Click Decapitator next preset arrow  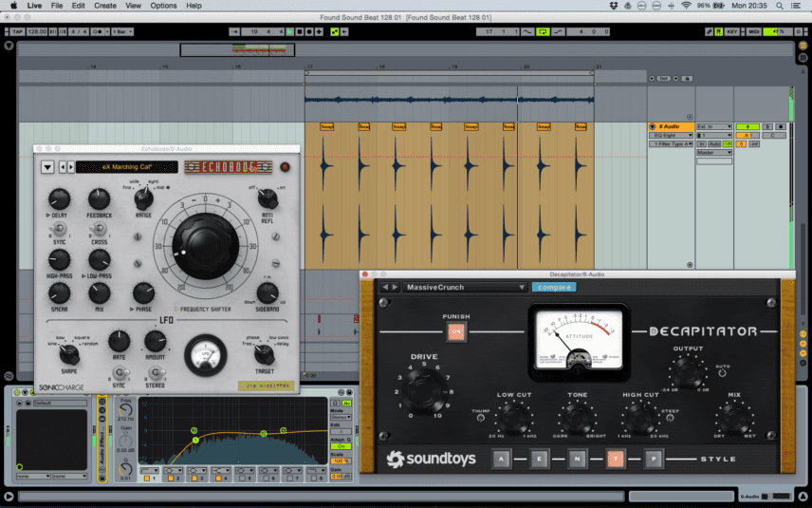click(x=395, y=287)
